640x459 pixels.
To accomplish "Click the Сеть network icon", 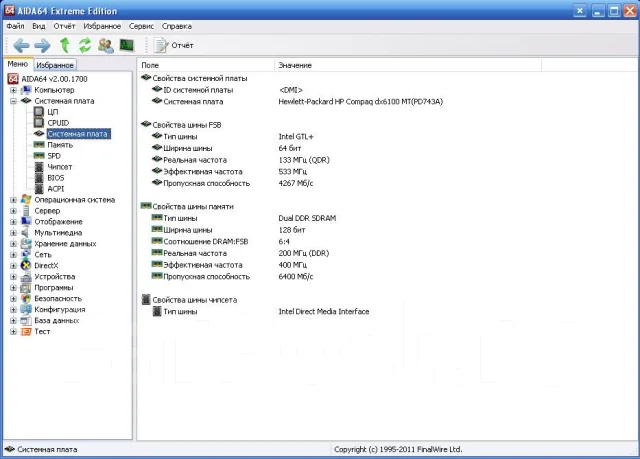I will [26, 254].
